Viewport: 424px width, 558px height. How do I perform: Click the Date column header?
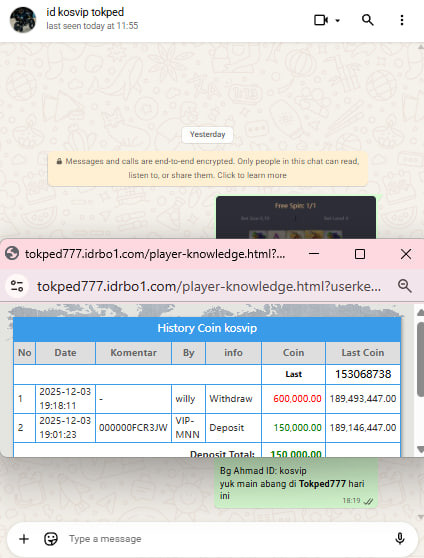pos(66,353)
